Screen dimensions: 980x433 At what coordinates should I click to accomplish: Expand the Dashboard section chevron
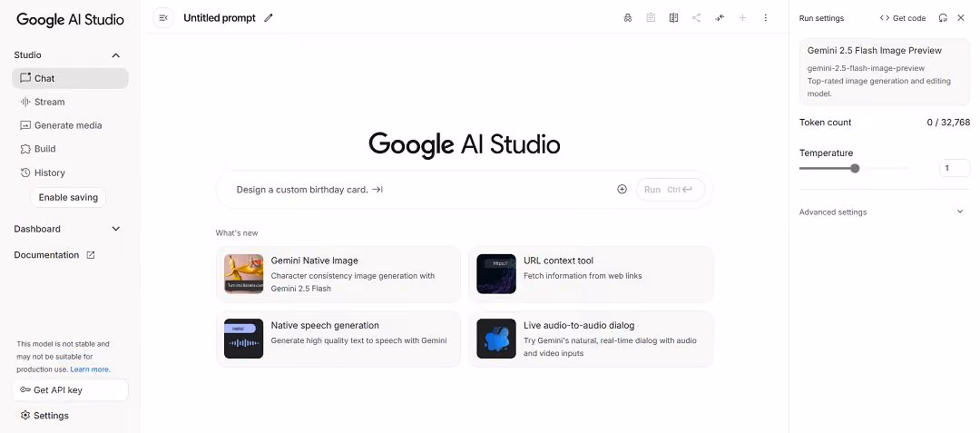tap(115, 229)
